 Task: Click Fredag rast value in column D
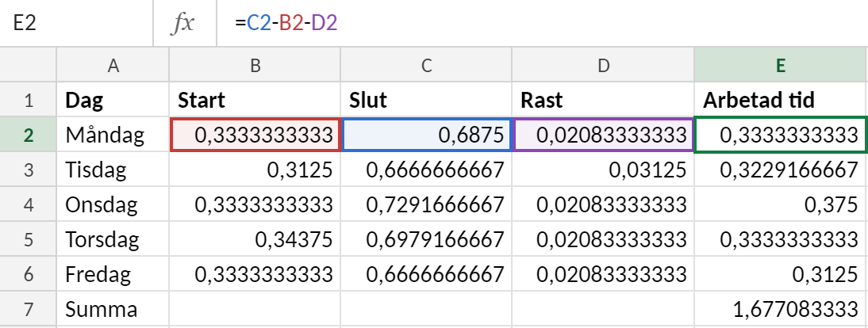coord(603,274)
